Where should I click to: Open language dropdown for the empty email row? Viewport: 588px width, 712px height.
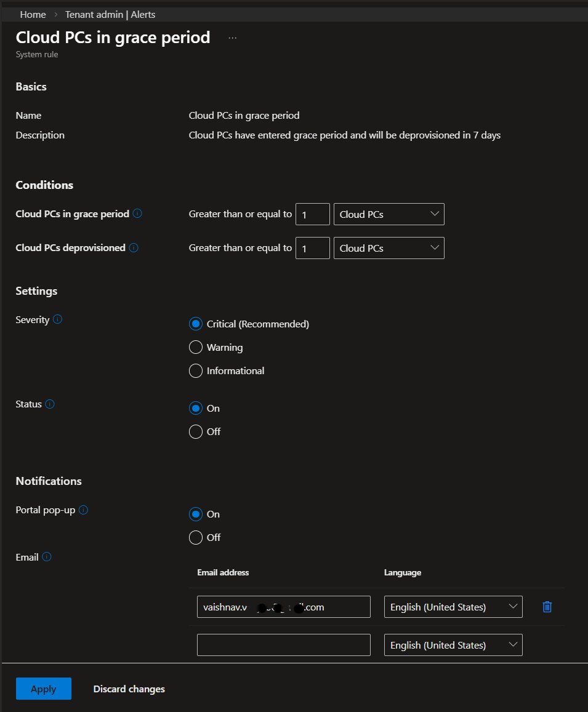coord(453,645)
